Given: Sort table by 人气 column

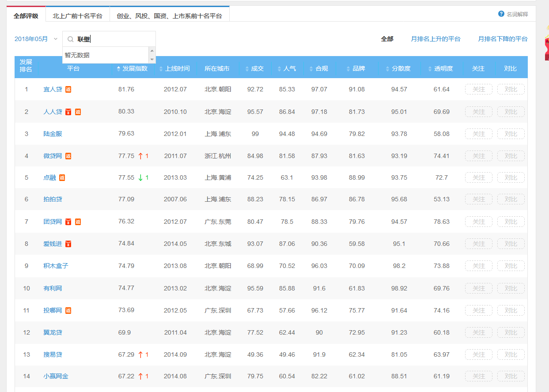Looking at the screenshot, I should pos(287,69).
